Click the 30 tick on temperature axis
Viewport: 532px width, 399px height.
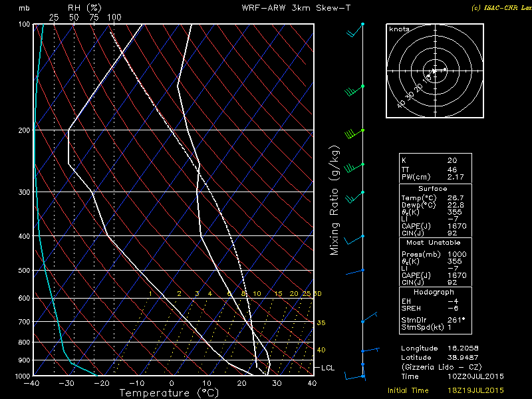277,384
